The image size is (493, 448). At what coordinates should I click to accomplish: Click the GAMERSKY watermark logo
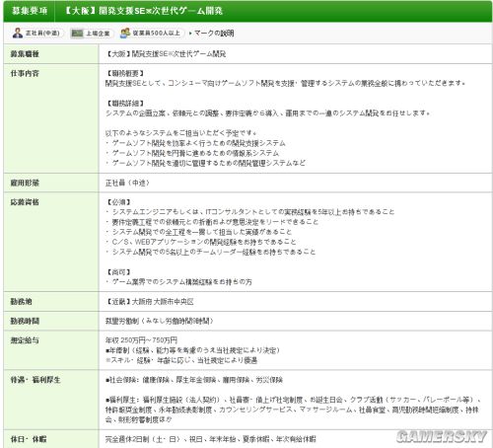(x=442, y=436)
